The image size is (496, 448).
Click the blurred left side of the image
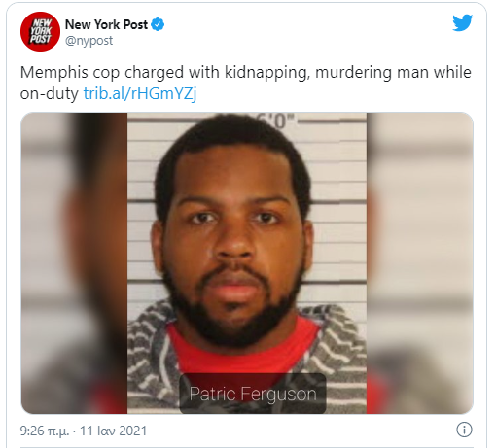(x=74, y=263)
